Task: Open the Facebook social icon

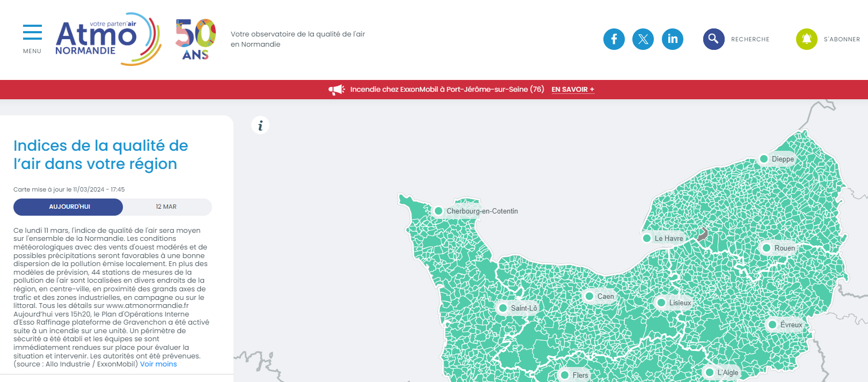Action: pos(614,39)
